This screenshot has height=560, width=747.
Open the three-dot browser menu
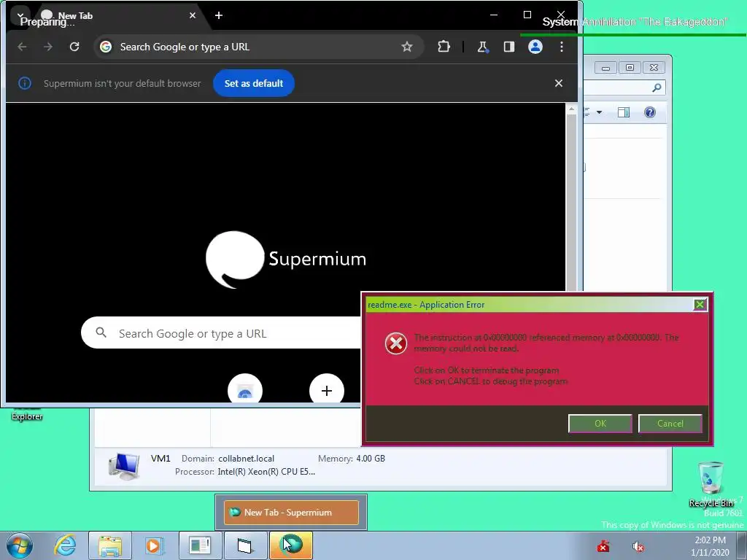click(x=562, y=47)
